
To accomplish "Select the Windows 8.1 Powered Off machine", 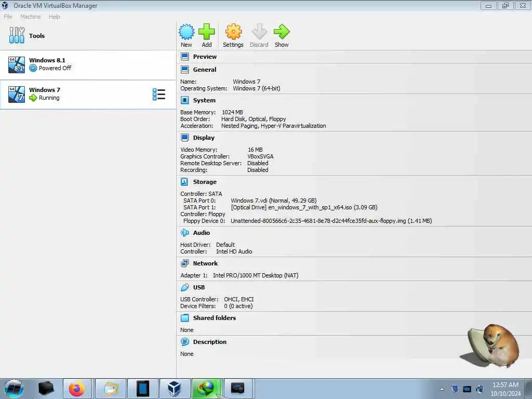I will click(88, 65).
